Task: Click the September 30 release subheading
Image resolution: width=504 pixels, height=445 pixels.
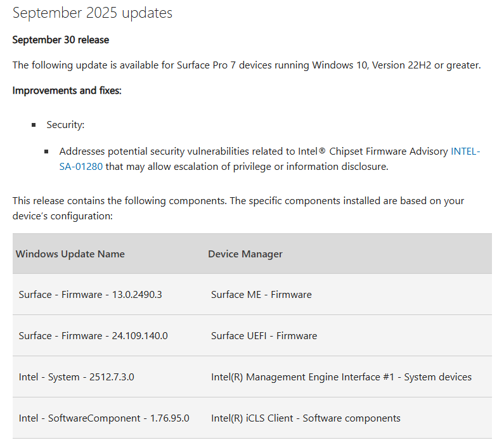Action: click(x=61, y=40)
